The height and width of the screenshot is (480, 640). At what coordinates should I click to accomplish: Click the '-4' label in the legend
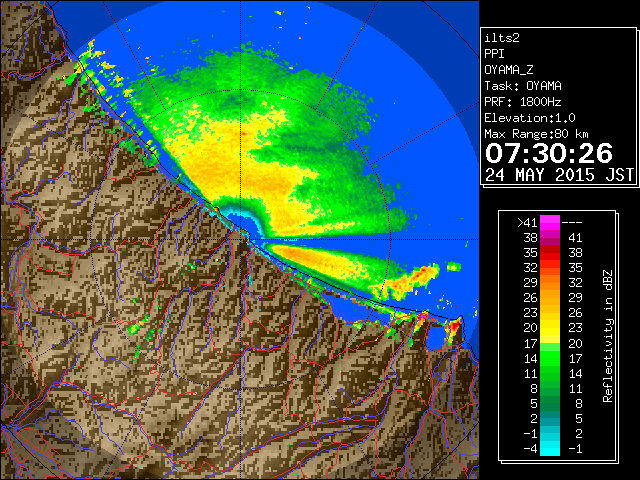coord(530,448)
